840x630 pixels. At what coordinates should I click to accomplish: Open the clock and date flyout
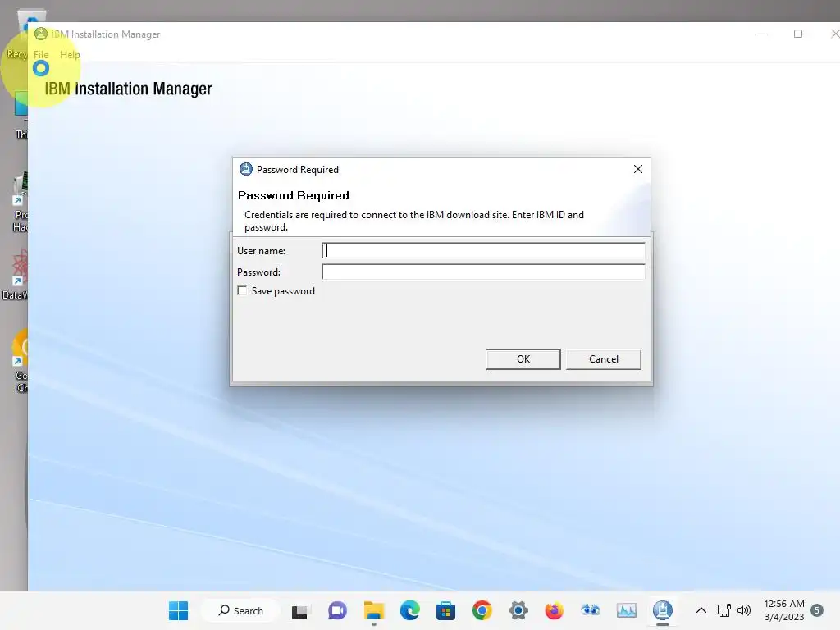783,610
